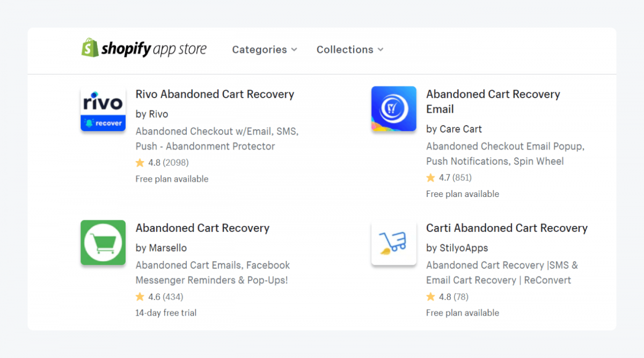Open Carti Abandoned Cart Recovery title link

click(507, 228)
